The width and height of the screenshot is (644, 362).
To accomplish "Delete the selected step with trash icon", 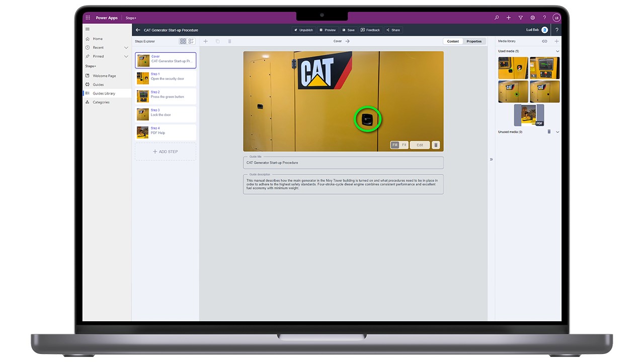I will [230, 41].
